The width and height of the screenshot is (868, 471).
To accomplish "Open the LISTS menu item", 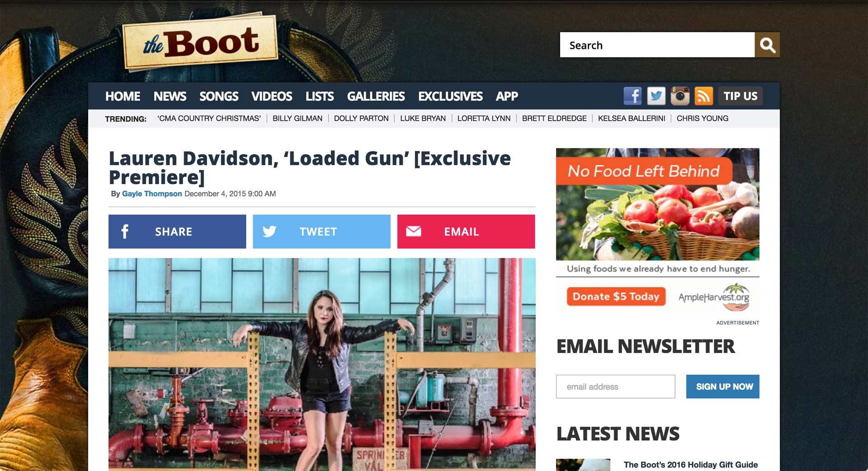I will [x=320, y=96].
